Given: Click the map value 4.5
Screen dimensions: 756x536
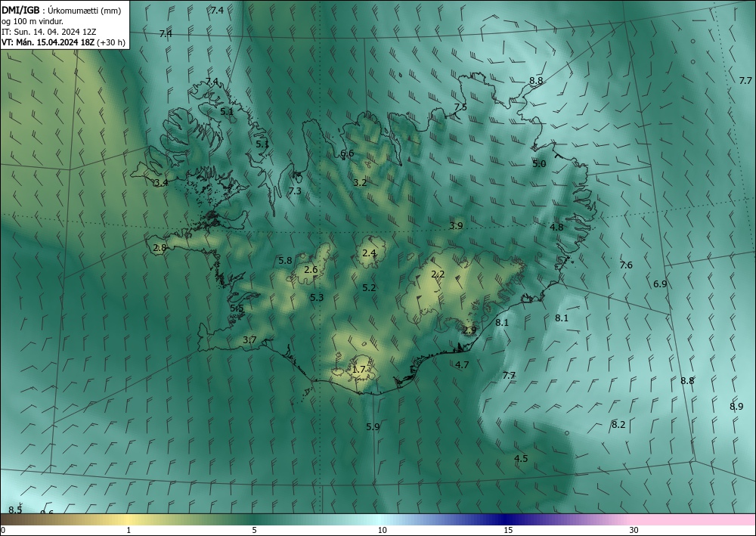Looking at the screenshot, I should pyautogui.click(x=521, y=458).
